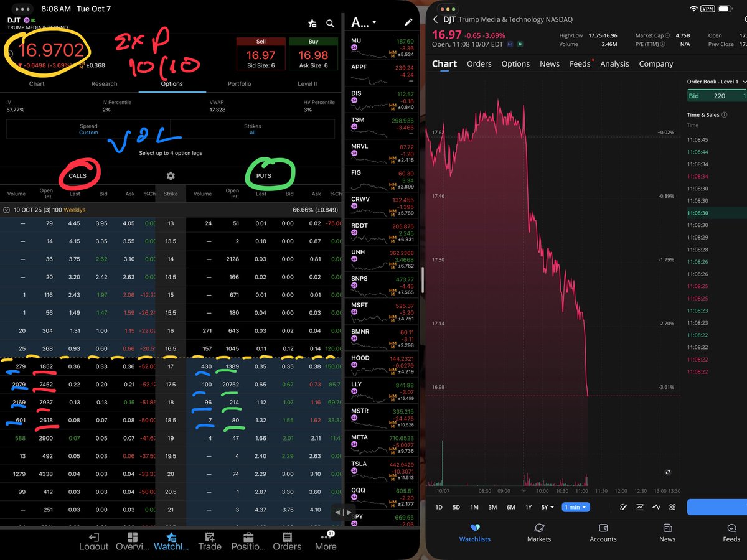Tap the Bid 220 order book row
Viewport: 747px width, 560px height.
coord(716,96)
